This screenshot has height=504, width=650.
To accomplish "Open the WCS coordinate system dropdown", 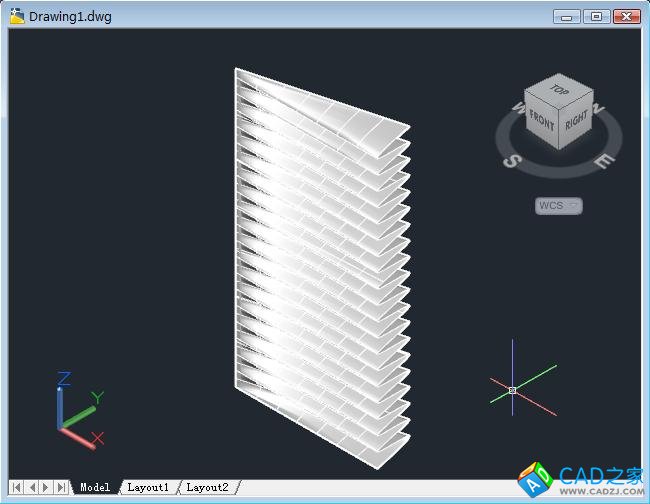I will tap(559, 206).
